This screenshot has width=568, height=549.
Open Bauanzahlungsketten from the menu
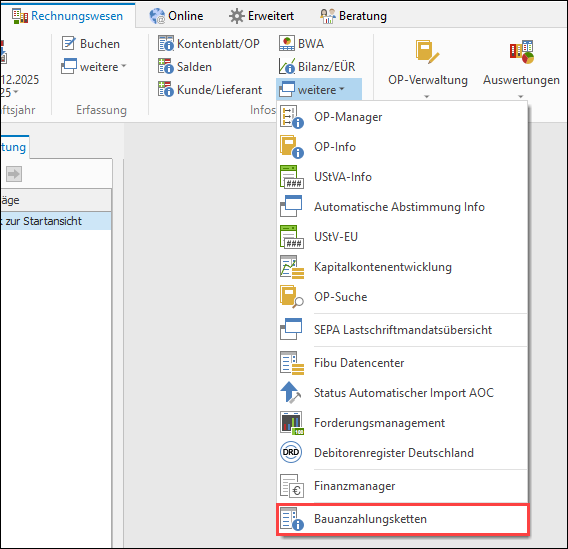point(402,519)
